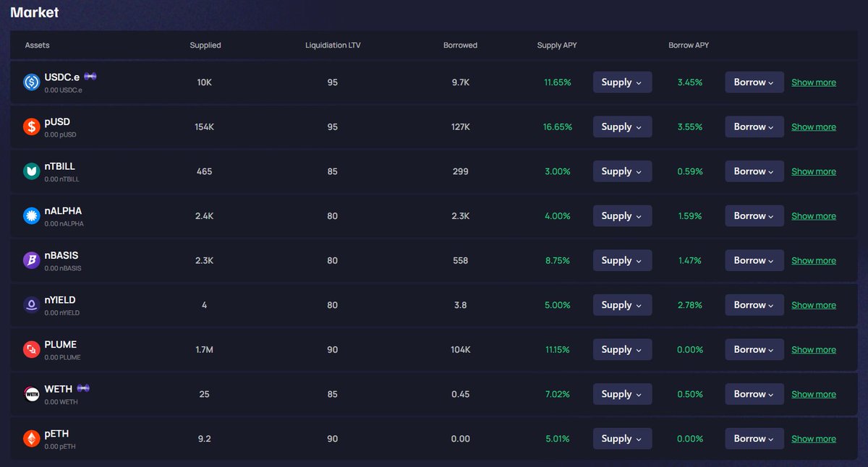Viewport: 868px width, 467px height.
Task: Show more details for nTBILL
Action: click(814, 172)
